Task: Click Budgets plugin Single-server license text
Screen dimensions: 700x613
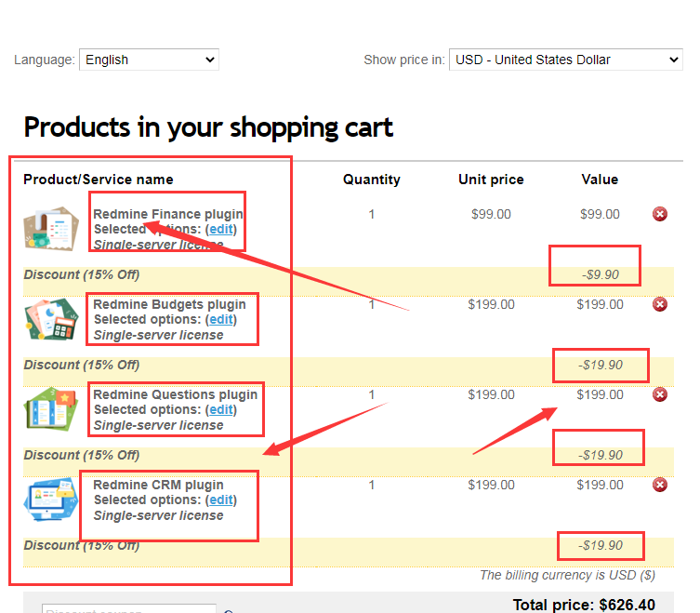Action: (158, 335)
